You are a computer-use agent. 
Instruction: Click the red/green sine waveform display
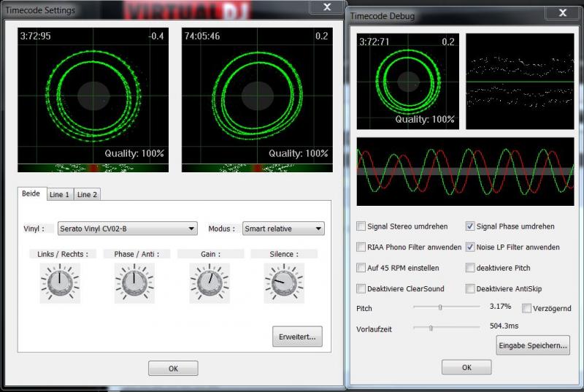tap(465, 172)
